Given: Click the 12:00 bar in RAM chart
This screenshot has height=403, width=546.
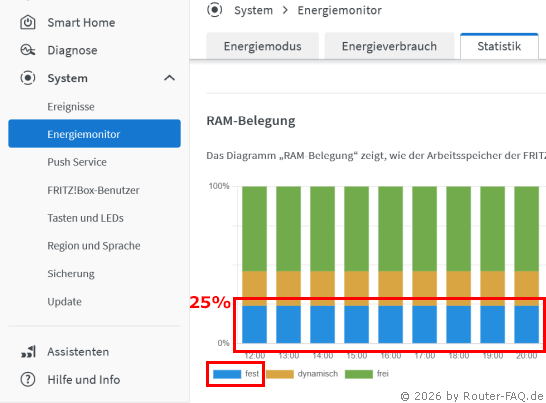Looking at the screenshot, I should point(255,265).
